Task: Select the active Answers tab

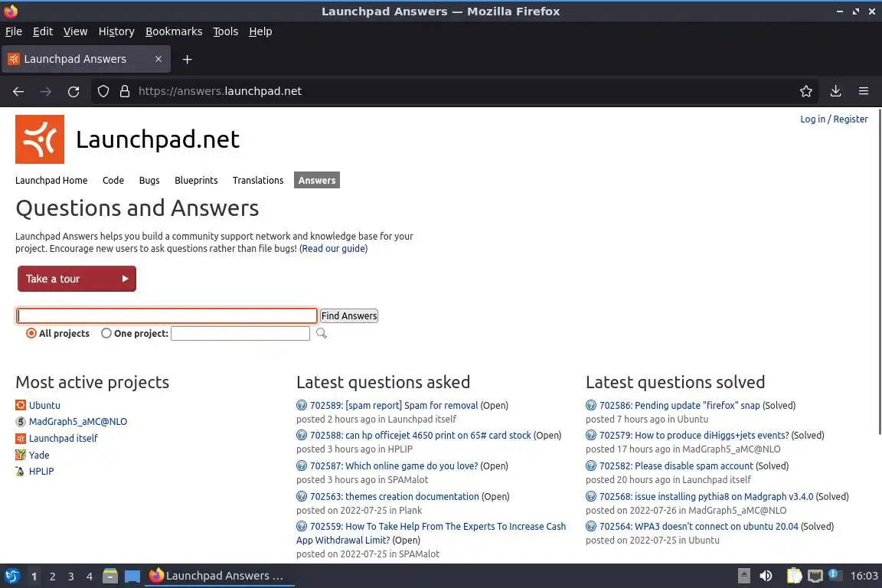Action: (317, 180)
